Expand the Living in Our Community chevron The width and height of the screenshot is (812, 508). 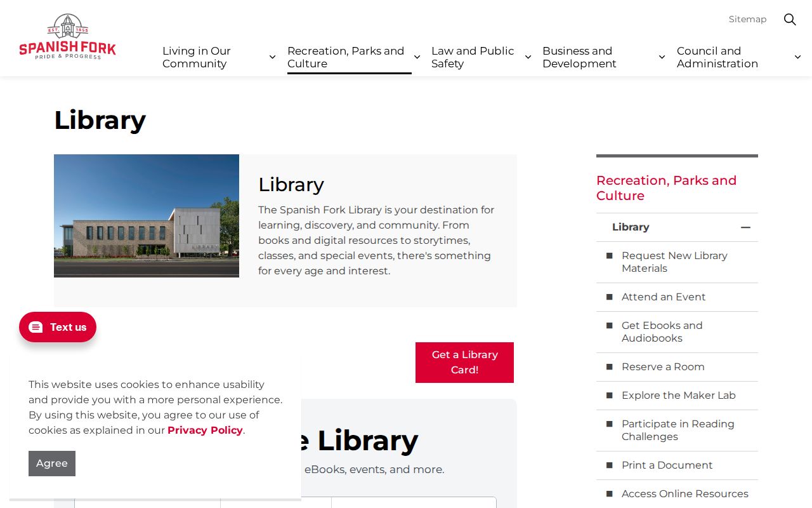[x=272, y=57]
